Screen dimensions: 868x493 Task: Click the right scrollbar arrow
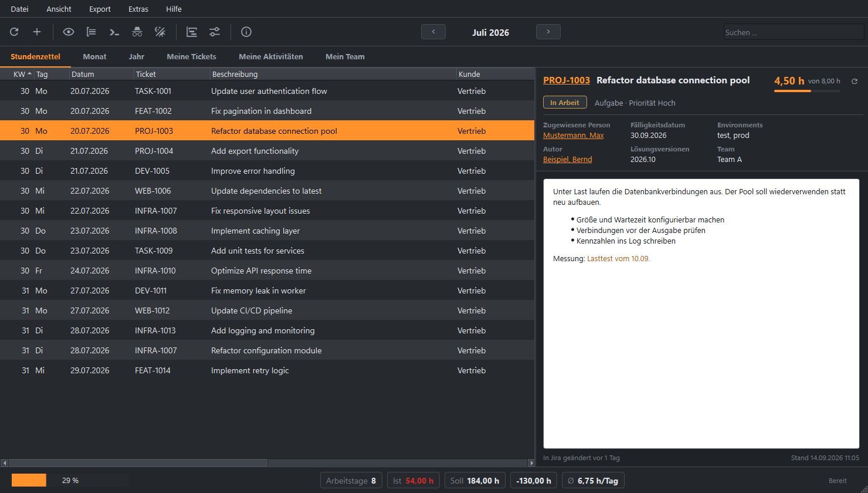pos(530,463)
